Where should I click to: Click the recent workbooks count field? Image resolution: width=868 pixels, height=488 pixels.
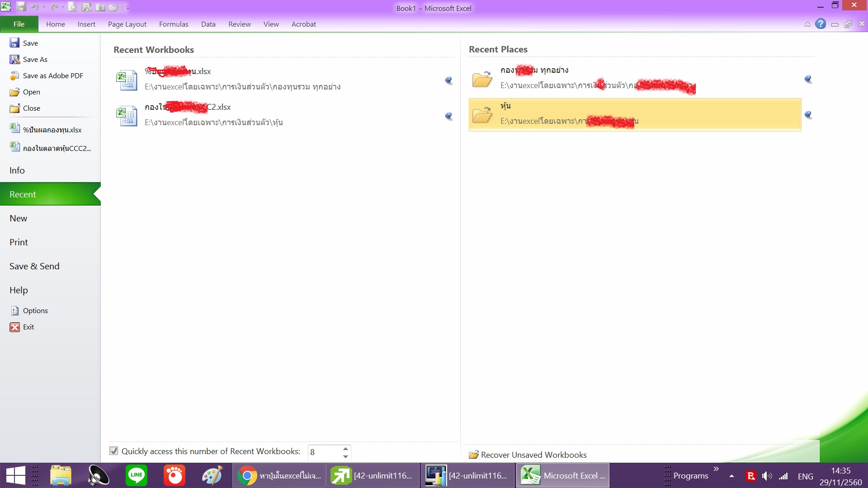[x=325, y=452]
